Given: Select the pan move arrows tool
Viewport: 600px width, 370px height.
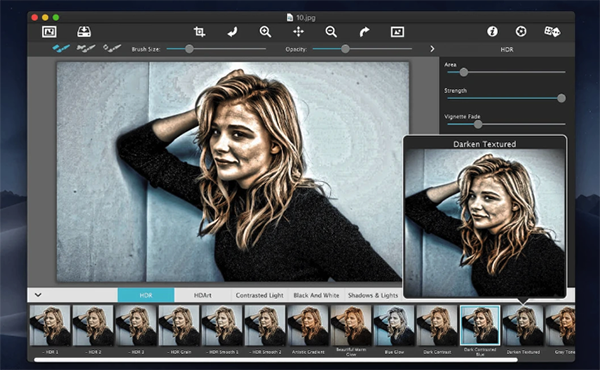Looking at the screenshot, I should coord(298,32).
